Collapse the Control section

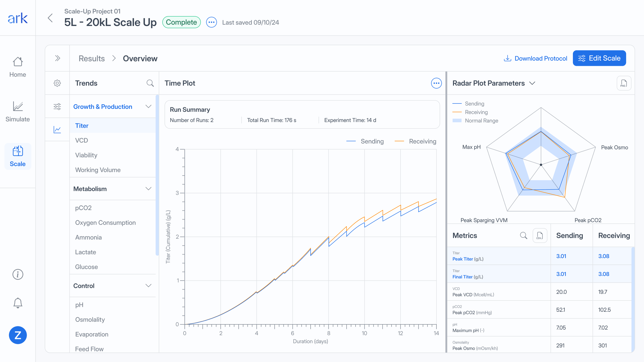click(149, 286)
